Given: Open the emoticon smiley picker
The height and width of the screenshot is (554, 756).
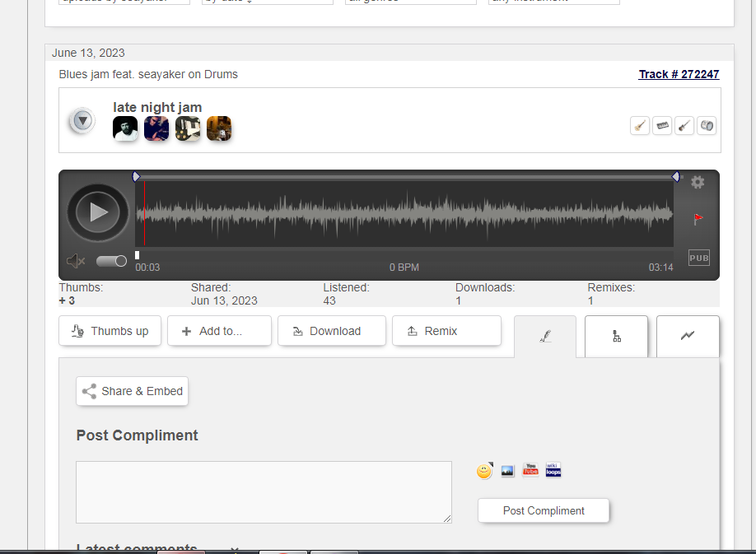Looking at the screenshot, I should (484, 471).
